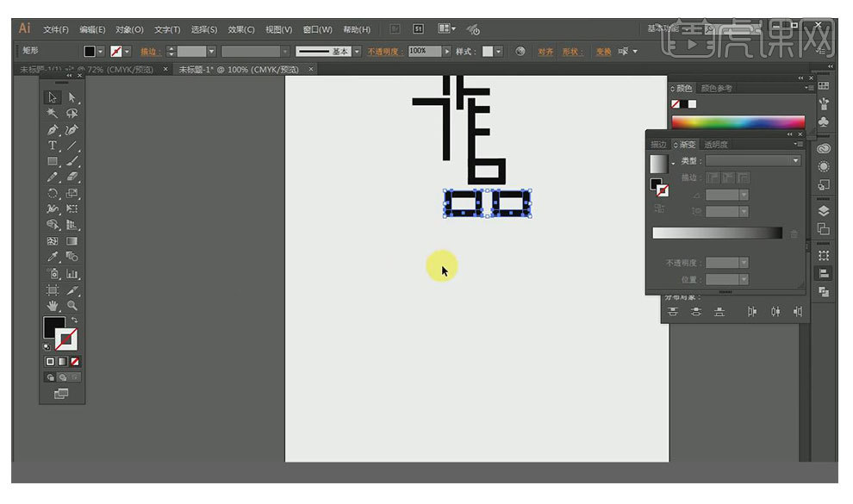Select the Pen tool

[x=53, y=130]
